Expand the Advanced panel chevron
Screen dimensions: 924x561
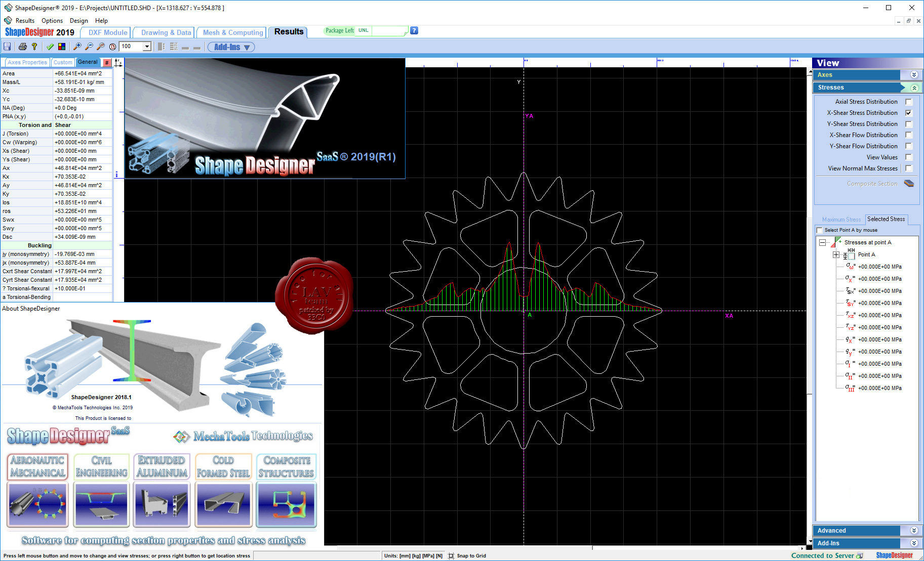(914, 531)
